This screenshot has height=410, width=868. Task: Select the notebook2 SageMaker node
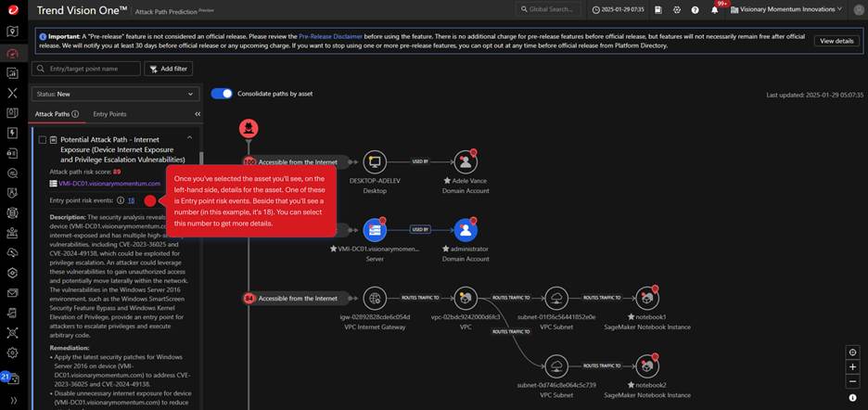(647, 366)
